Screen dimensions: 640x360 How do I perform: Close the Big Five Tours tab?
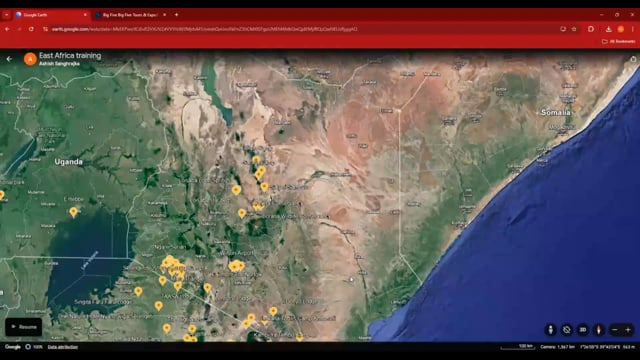tap(164, 15)
